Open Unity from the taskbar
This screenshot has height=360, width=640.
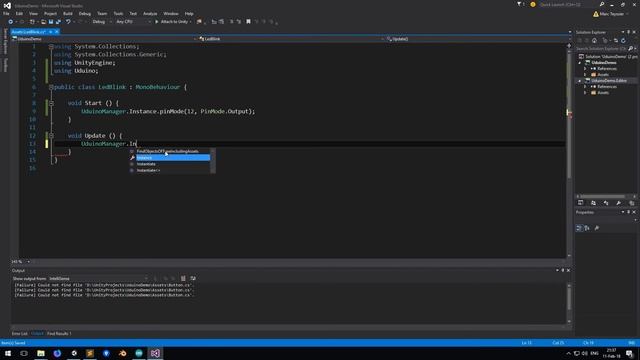click(x=73, y=353)
